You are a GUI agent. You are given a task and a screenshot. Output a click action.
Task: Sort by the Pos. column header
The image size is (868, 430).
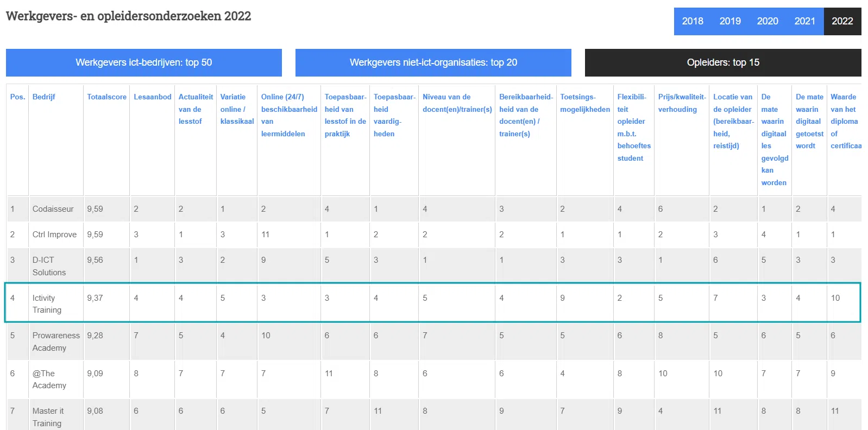pos(17,97)
